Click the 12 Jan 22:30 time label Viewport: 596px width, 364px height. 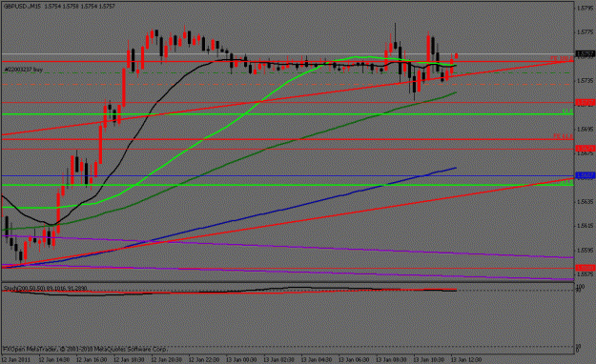(x=204, y=359)
